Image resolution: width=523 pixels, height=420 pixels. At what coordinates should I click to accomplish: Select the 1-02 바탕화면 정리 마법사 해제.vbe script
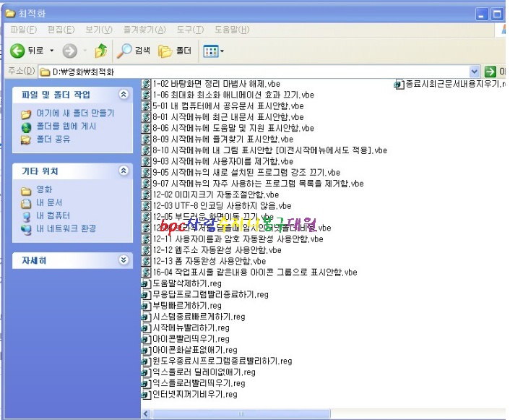[x=147, y=84]
